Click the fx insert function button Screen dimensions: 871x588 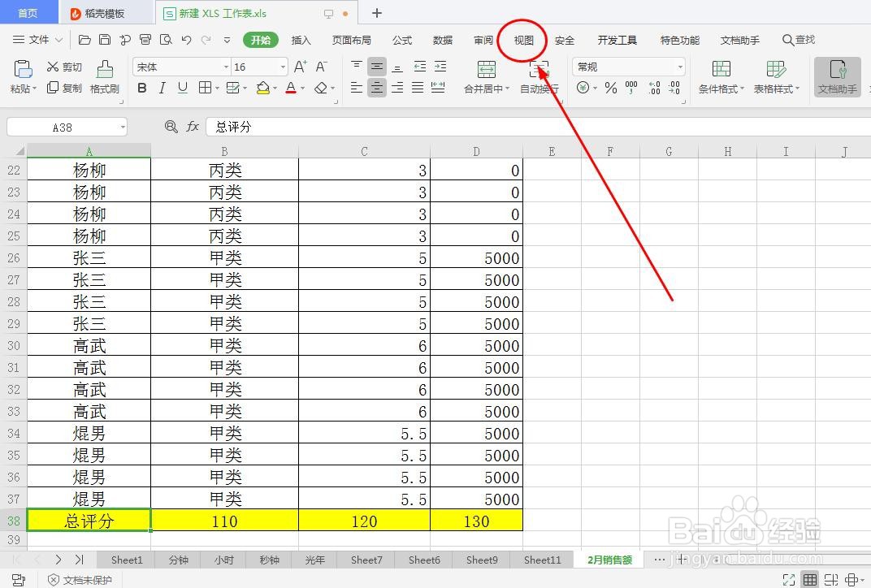point(193,127)
